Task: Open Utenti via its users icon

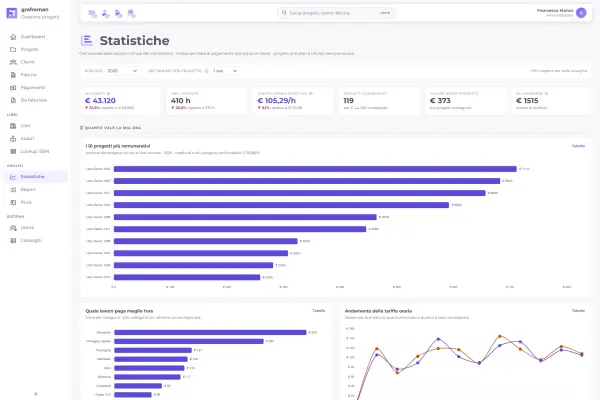Action: click(13, 228)
